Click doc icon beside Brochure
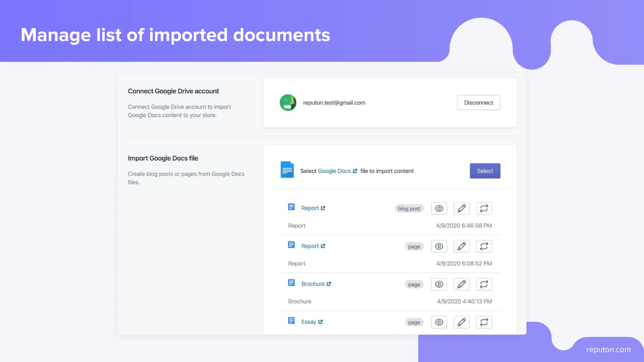The height and width of the screenshot is (362, 644). coord(291,283)
